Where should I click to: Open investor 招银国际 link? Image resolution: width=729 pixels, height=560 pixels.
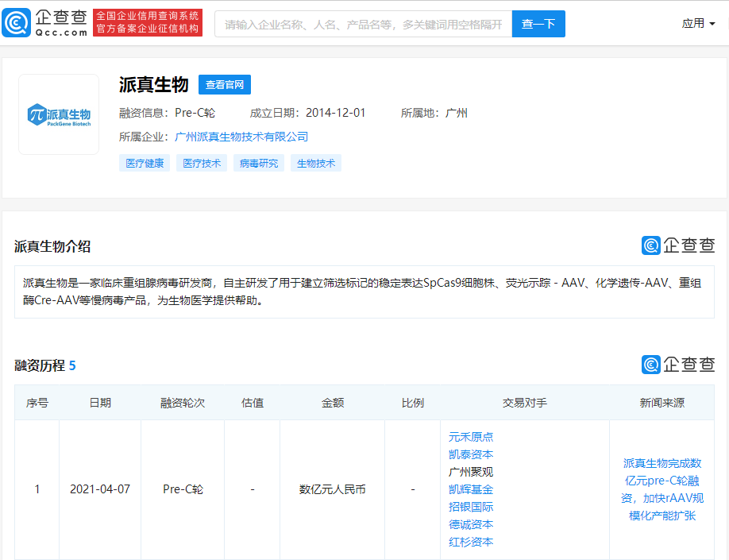point(471,507)
